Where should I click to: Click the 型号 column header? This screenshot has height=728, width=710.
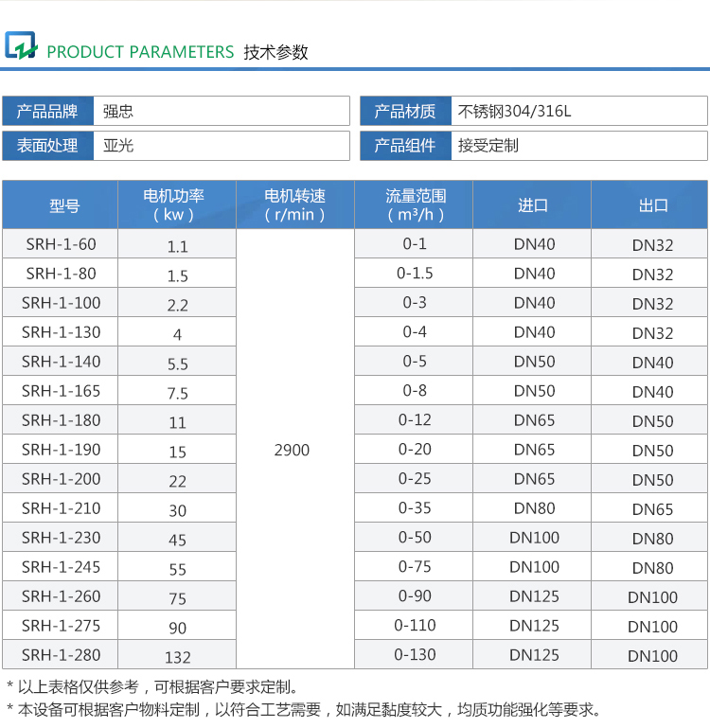pos(61,204)
